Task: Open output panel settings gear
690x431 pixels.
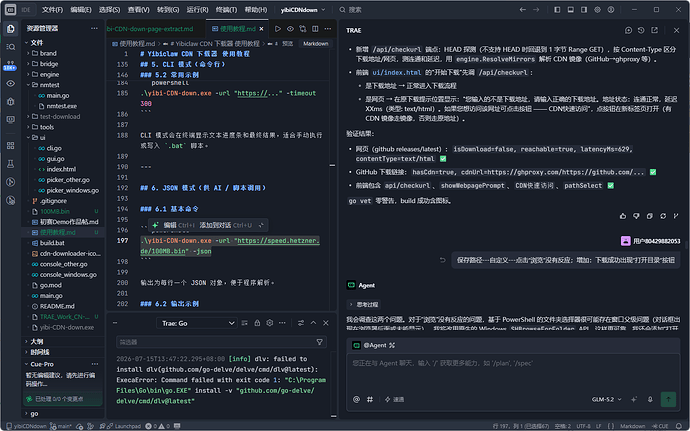Action: point(270,323)
